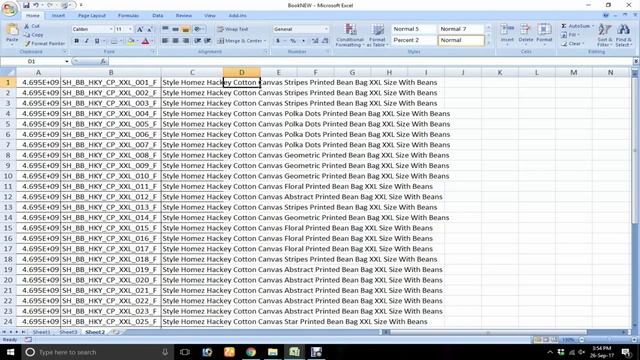
Task: Open the Formulas ribbon tab
Action: click(x=128, y=16)
